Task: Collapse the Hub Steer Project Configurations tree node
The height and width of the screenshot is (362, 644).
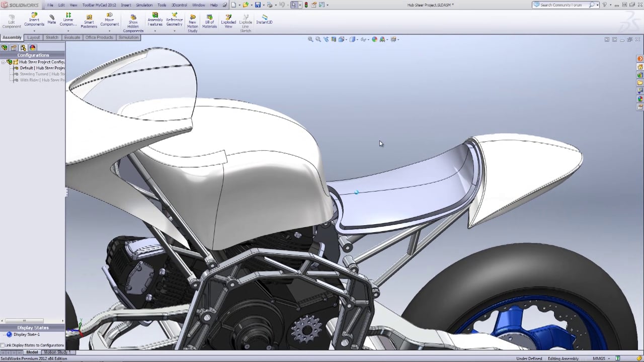Action: click(x=3, y=62)
